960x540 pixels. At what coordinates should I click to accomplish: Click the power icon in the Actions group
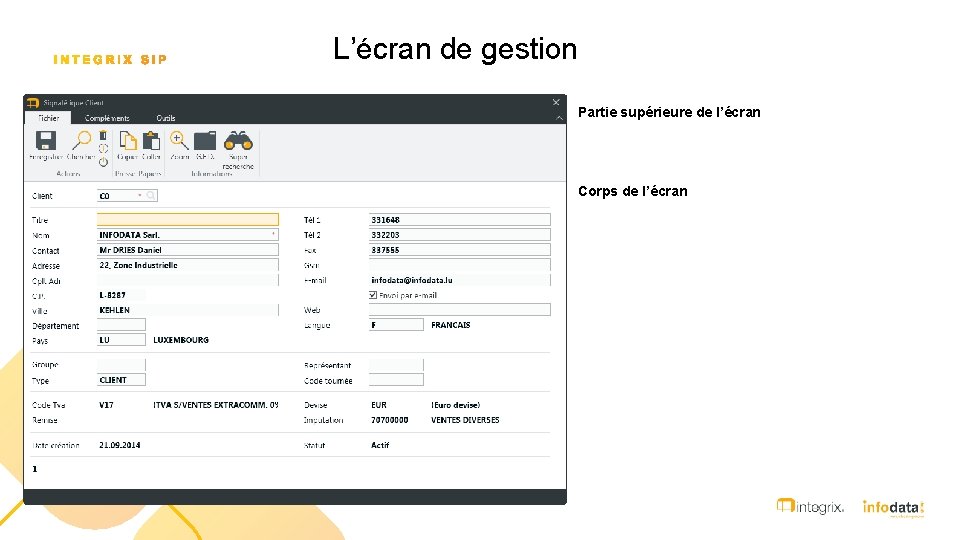coord(103,162)
